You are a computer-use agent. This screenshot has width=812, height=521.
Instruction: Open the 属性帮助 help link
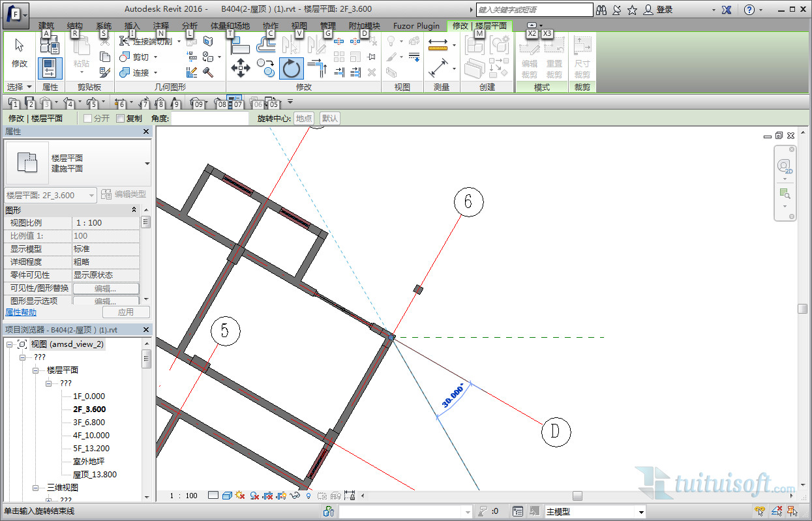pyautogui.click(x=21, y=312)
